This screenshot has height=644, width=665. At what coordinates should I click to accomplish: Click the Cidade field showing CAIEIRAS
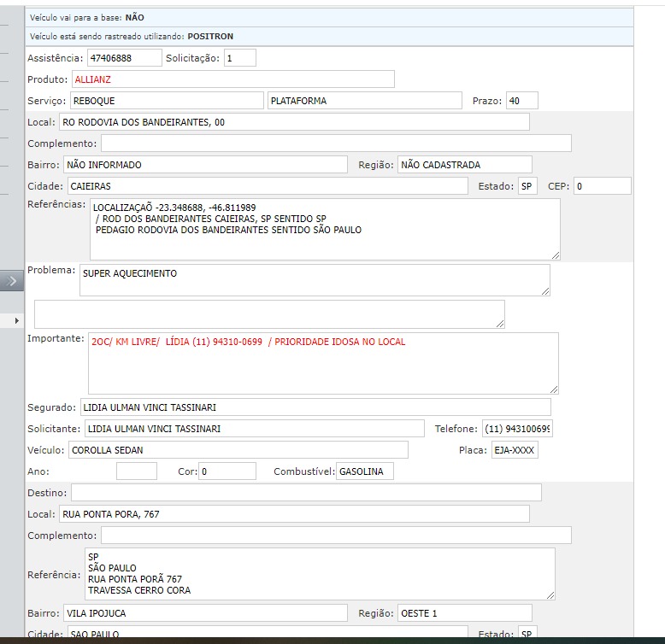pyautogui.click(x=266, y=186)
